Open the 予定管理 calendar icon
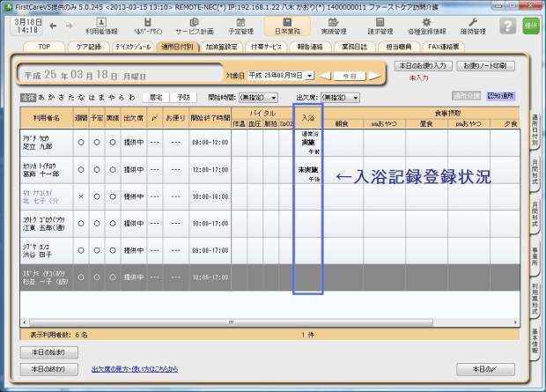 click(x=247, y=25)
